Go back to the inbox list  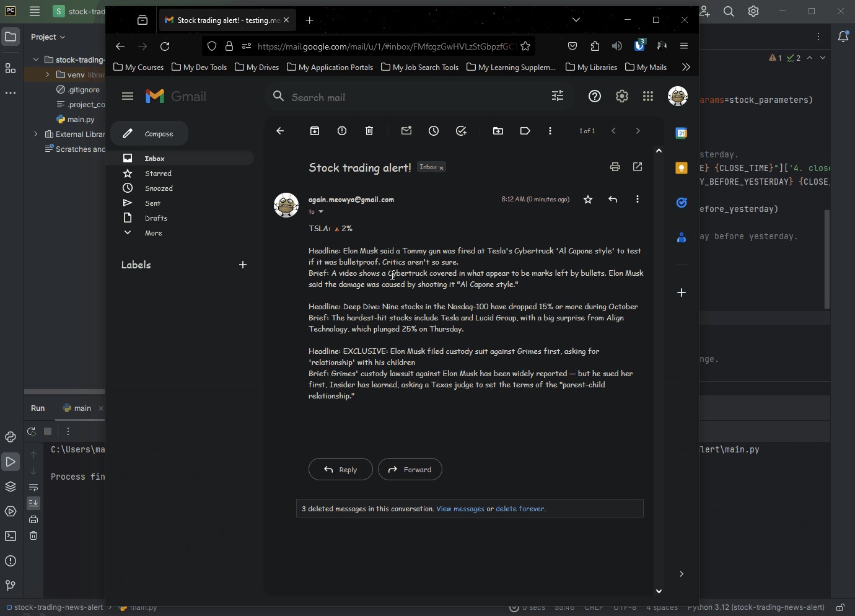click(x=280, y=131)
